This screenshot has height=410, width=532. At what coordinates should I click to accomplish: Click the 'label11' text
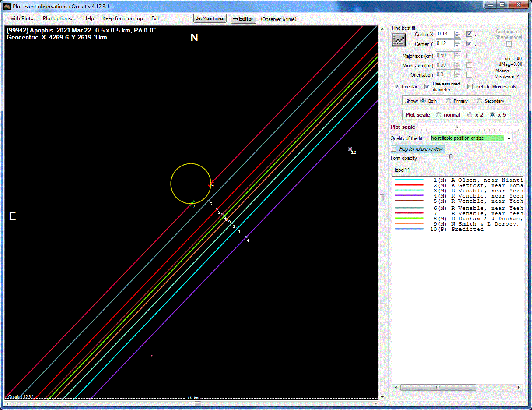coord(402,170)
